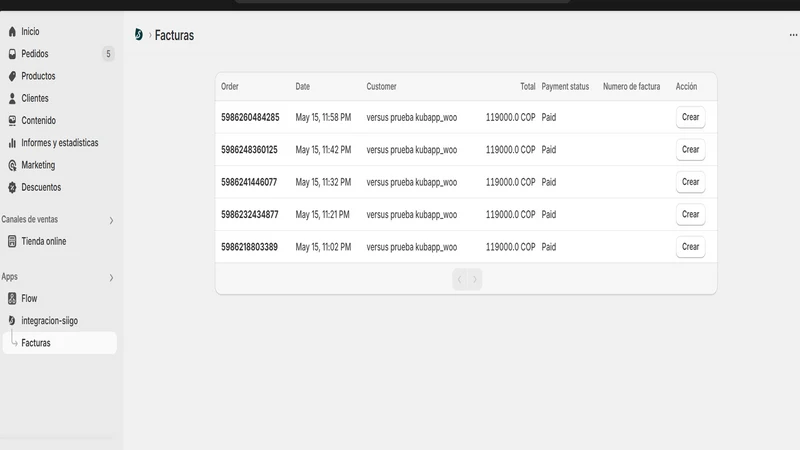The height and width of the screenshot is (450, 800).
Task: Click the Facturas page title
Action: coord(174,35)
